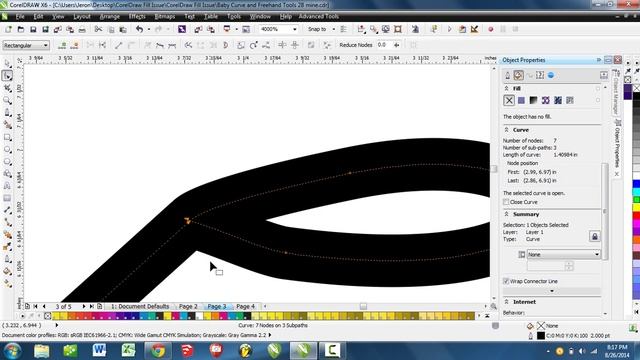Click the Outline pen tab icon
This screenshot has height=360, width=640.
[508, 76]
